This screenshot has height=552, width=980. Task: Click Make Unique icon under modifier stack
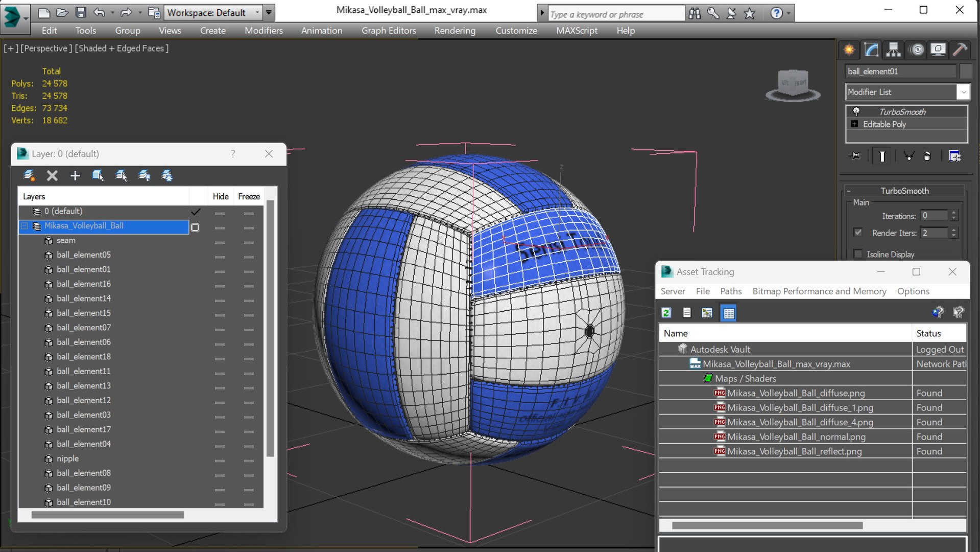(x=909, y=156)
